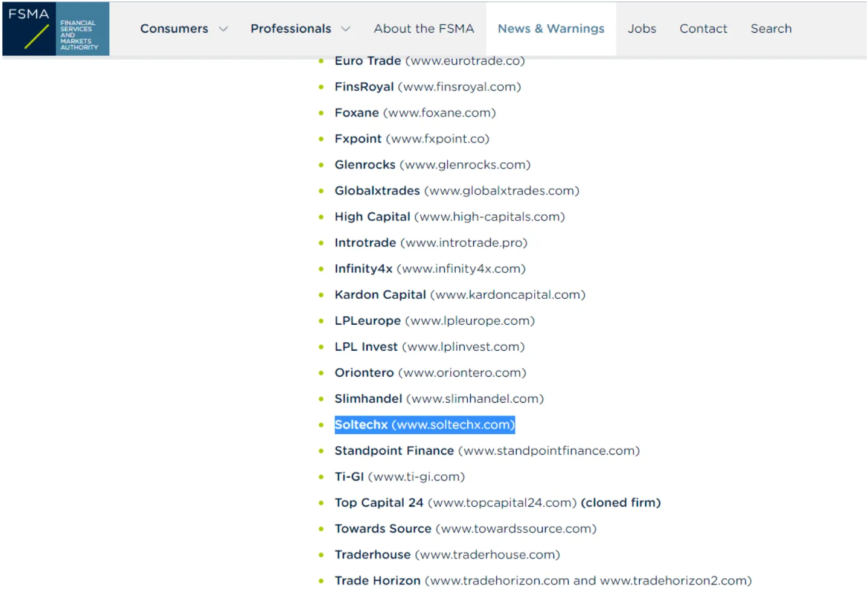Click the highlighted Soltechx entry

click(424, 424)
